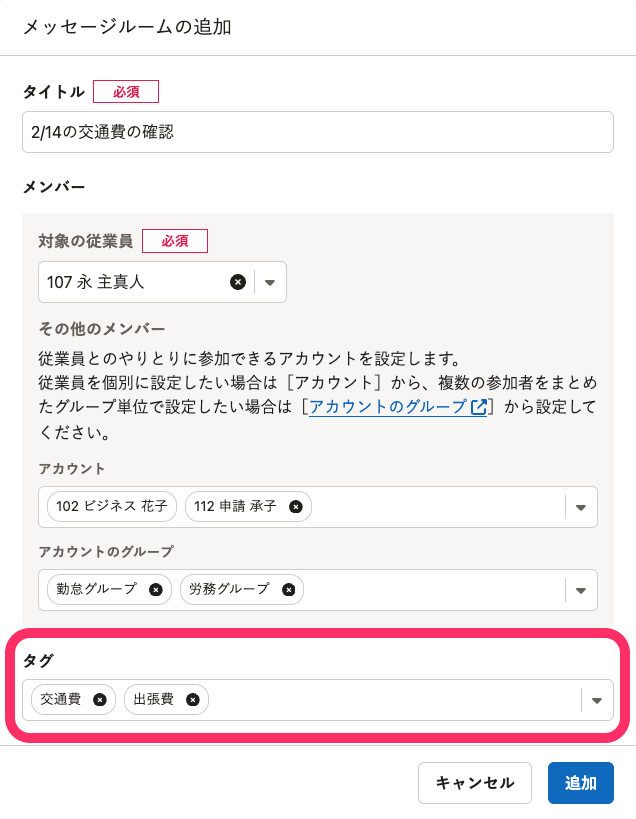Open the アカウント dropdown list
Screen dimensions: 636x819
coord(580,507)
